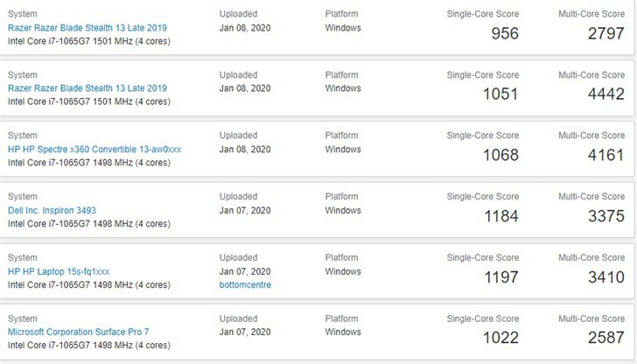Click the multi-core score 3410
This screenshot has height=364, width=637.
coord(606,277)
